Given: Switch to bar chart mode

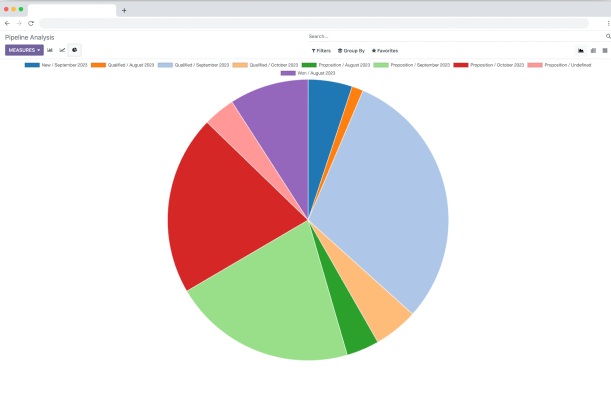Looking at the screenshot, I should (50, 49).
